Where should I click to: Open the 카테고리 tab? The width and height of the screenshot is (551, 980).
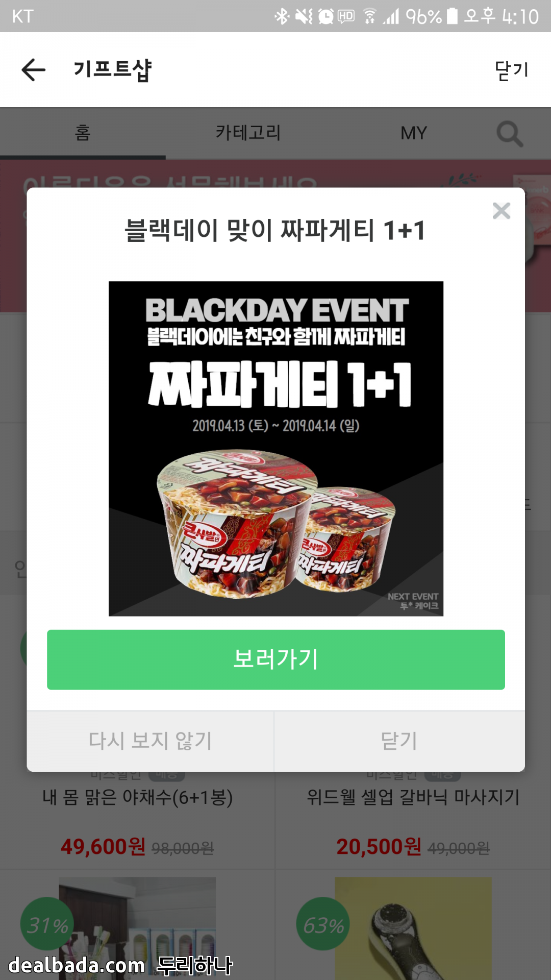(248, 133)
